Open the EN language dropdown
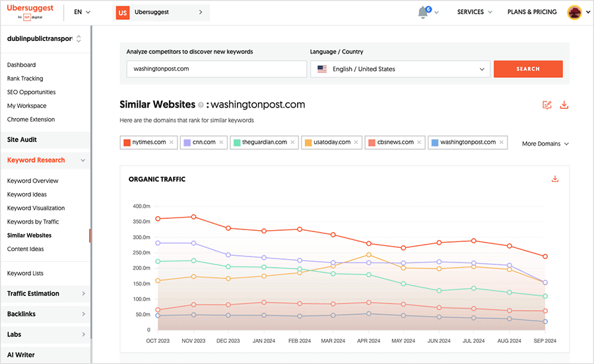The height and width of the screenshot is (364, 594). [82, 12]
